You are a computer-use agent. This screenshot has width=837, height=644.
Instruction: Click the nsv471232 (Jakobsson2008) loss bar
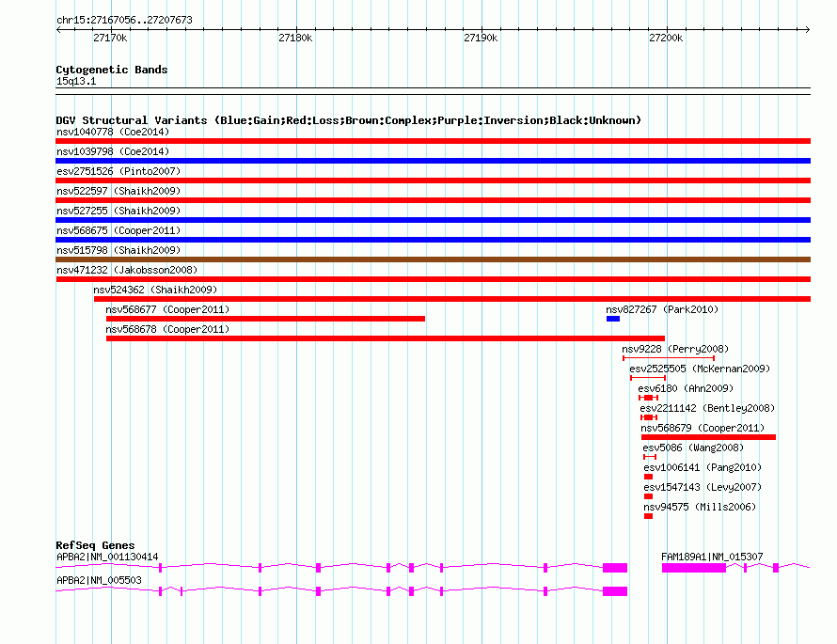coord(433,279)
